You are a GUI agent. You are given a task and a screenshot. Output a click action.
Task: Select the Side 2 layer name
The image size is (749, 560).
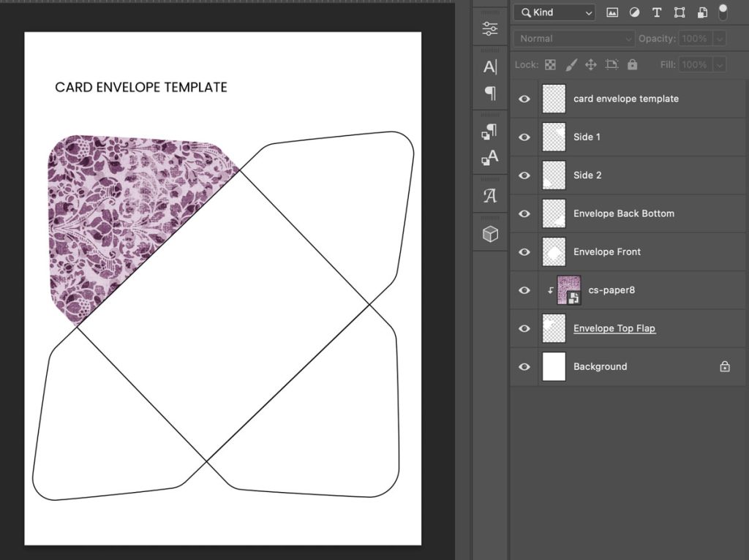click(587, 175)
